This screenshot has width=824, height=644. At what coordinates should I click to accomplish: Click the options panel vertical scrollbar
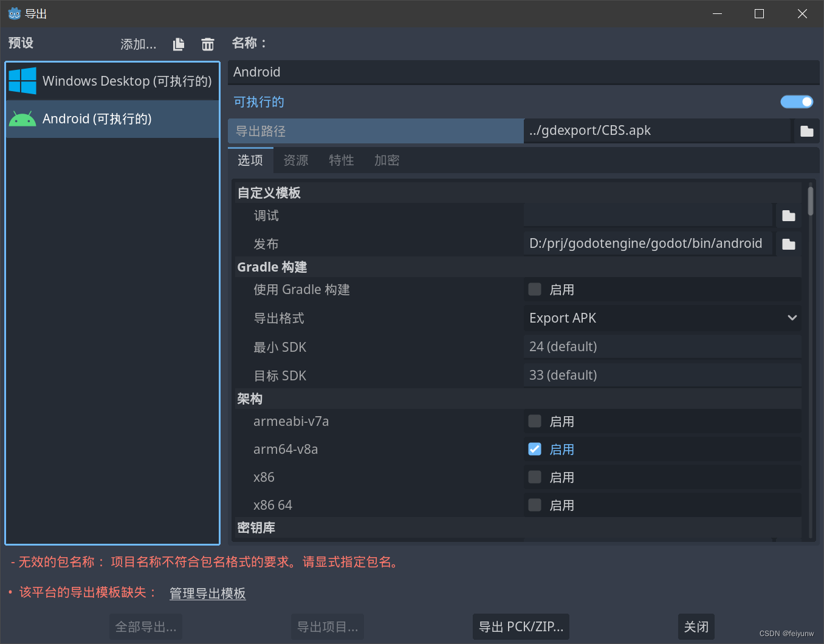pyautogui.click(x=811, y=201)
